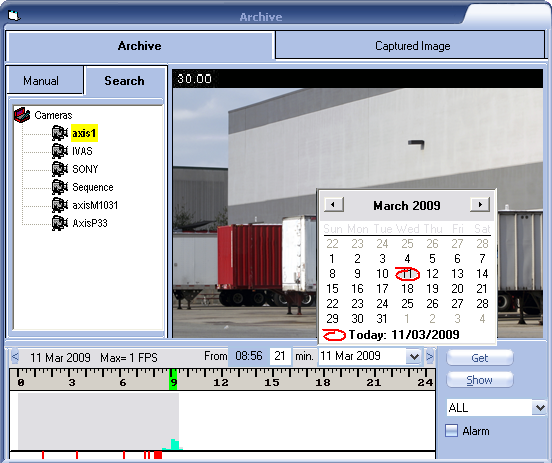Screen dimensions: 552x463
Task: Pick March 18 in the calendar
Action: point(407,289)
